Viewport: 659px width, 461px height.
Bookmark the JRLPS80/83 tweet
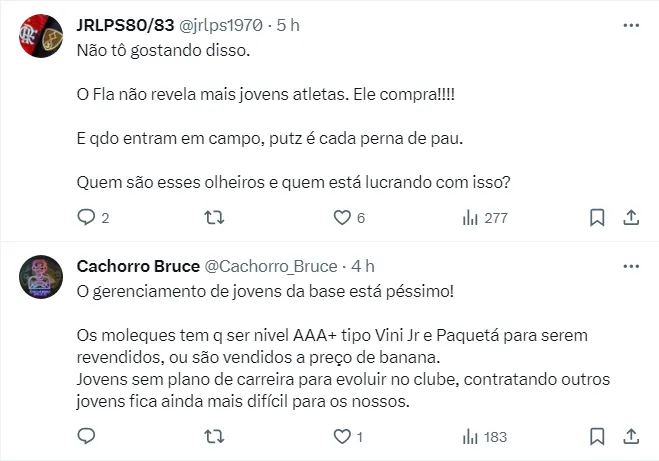coord(597,217)
